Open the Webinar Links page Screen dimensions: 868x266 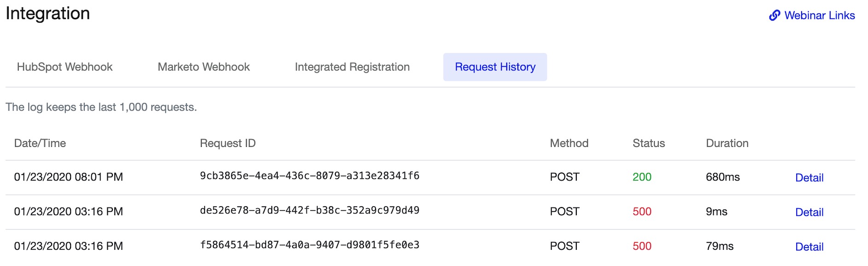819,16
